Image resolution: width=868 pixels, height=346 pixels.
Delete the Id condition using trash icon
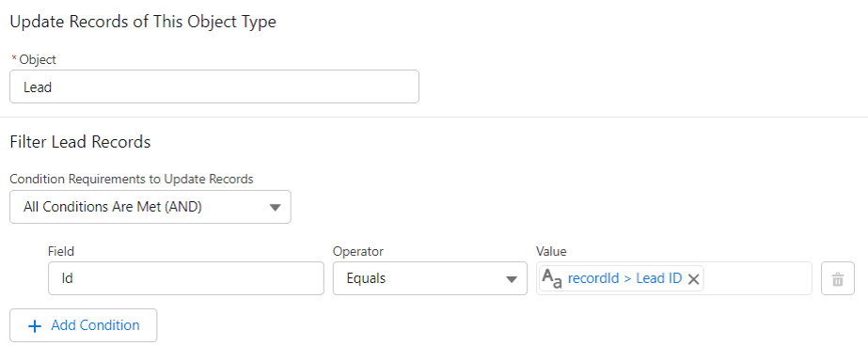pyautogui.click(x=838, y=278)
